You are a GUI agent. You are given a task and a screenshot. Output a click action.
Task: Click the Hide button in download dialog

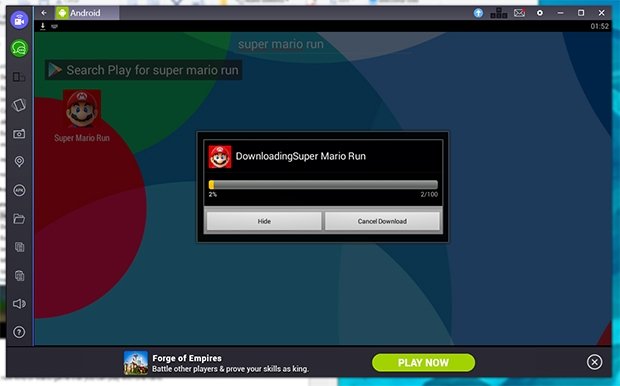point(264,221)
